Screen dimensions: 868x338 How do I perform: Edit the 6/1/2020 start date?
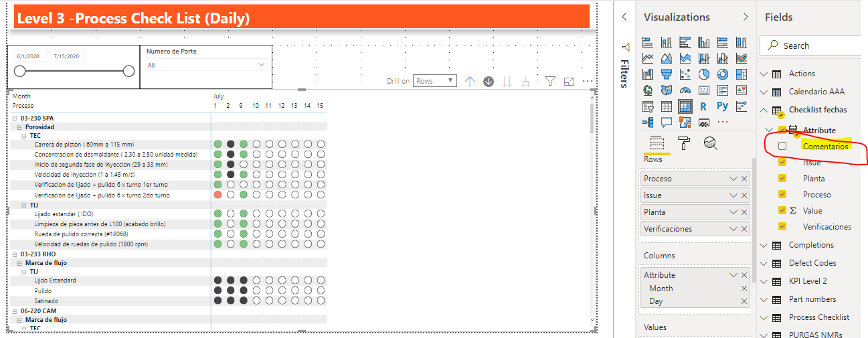(30, 56)
